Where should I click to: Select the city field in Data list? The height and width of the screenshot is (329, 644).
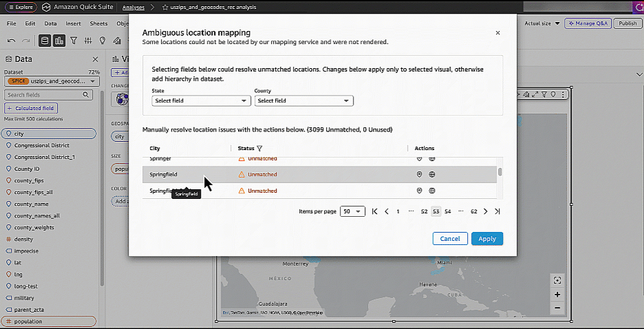[x=48, y=134]
